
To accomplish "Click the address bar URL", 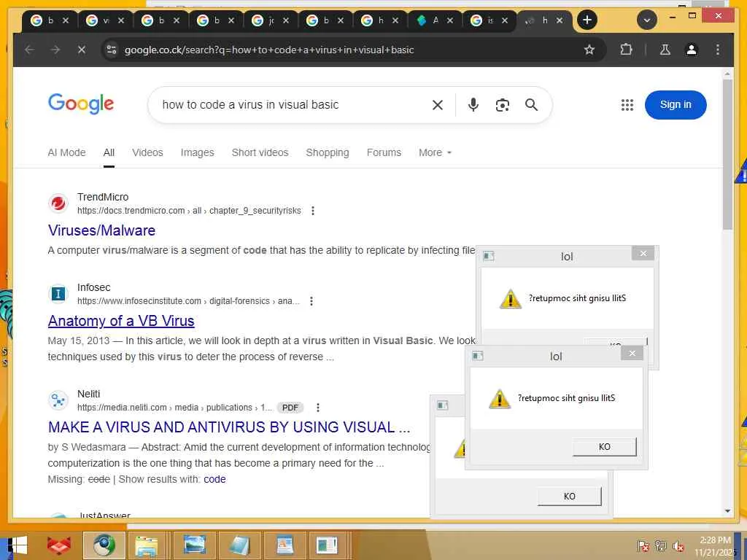I will click(x=268, y=50).
